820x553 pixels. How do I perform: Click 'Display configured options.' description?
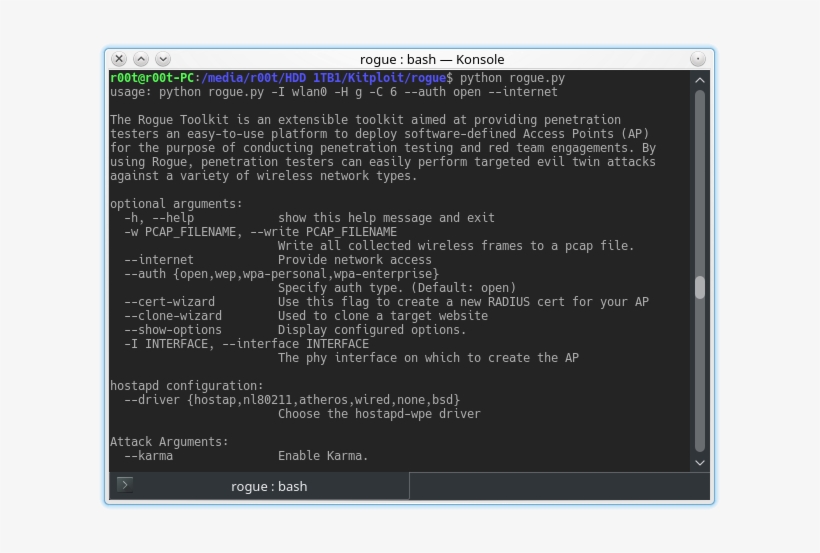tap(372, 330)
